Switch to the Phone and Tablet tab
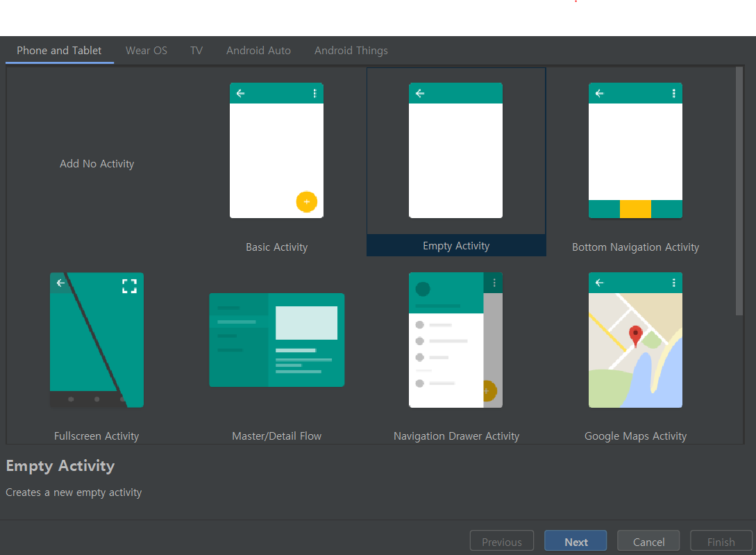This screenshot has height=555, width=756. 59,51
